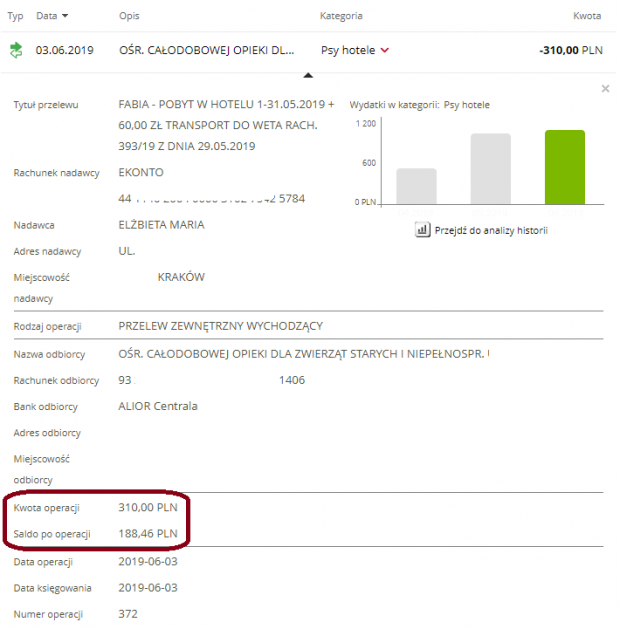
Task: Sort transactions by the Data column arrow
Action: 66,17
